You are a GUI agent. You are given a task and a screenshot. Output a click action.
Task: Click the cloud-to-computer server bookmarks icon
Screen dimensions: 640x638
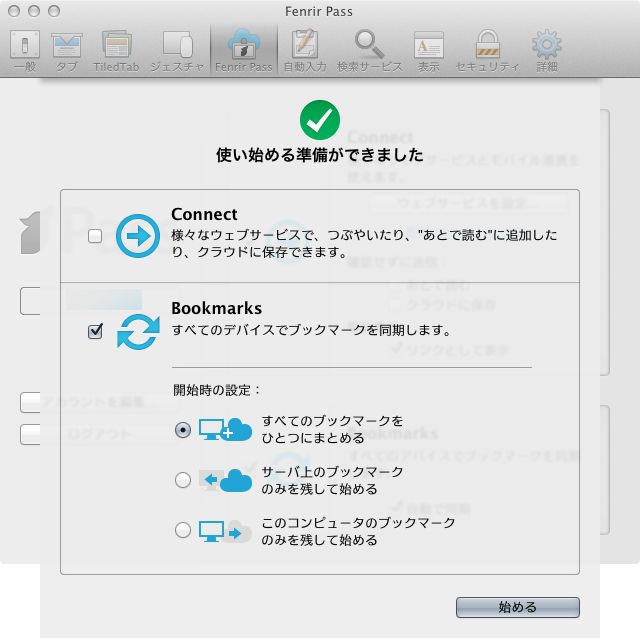(x=225, y=480)
